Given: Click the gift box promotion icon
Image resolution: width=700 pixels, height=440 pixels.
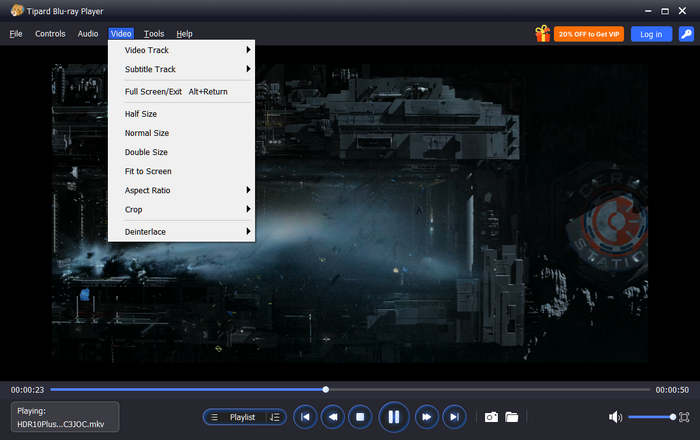Looking at the screenshot, I should pyautogui.click(x=542, y=33).
